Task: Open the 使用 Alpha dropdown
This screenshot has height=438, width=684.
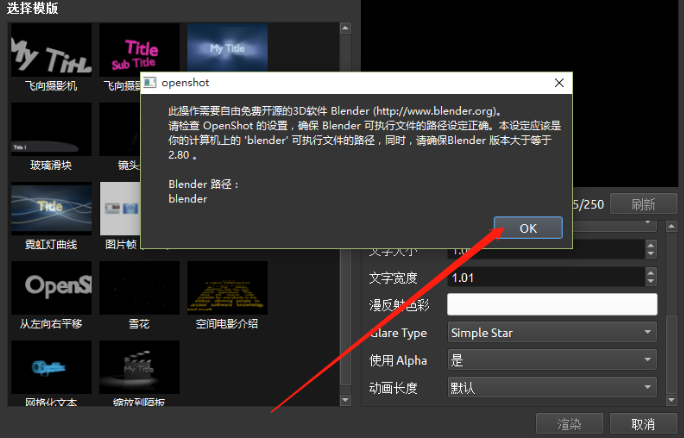Action: pos(552,360)
